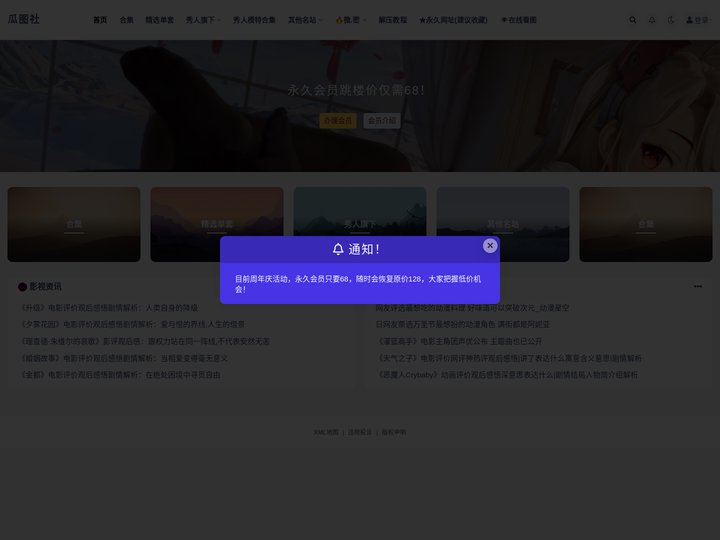720x540 pixels.
Task: Open article 《天气之子》电影评价
Action: pos(509,358)
